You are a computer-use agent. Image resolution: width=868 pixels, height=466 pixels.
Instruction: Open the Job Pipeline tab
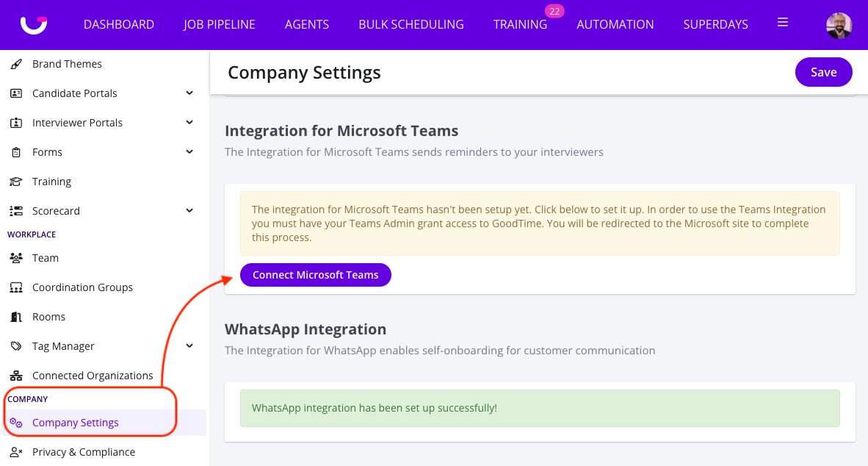coord(220,25)
